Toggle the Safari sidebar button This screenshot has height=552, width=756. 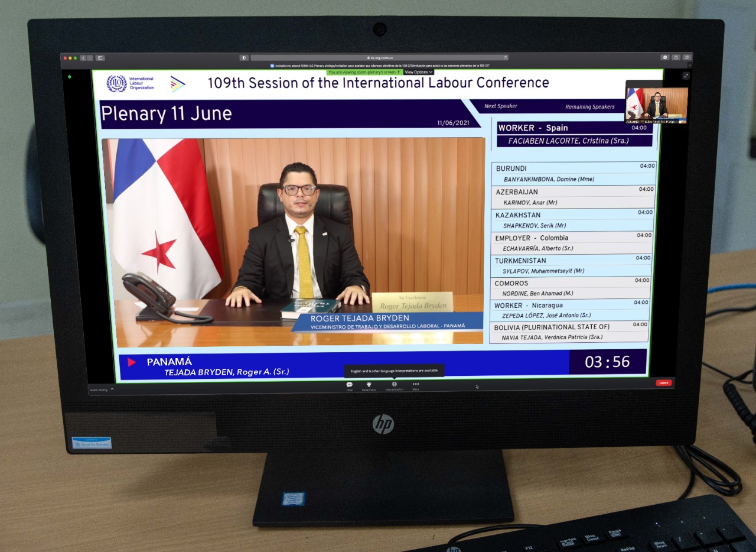[100, 58]
